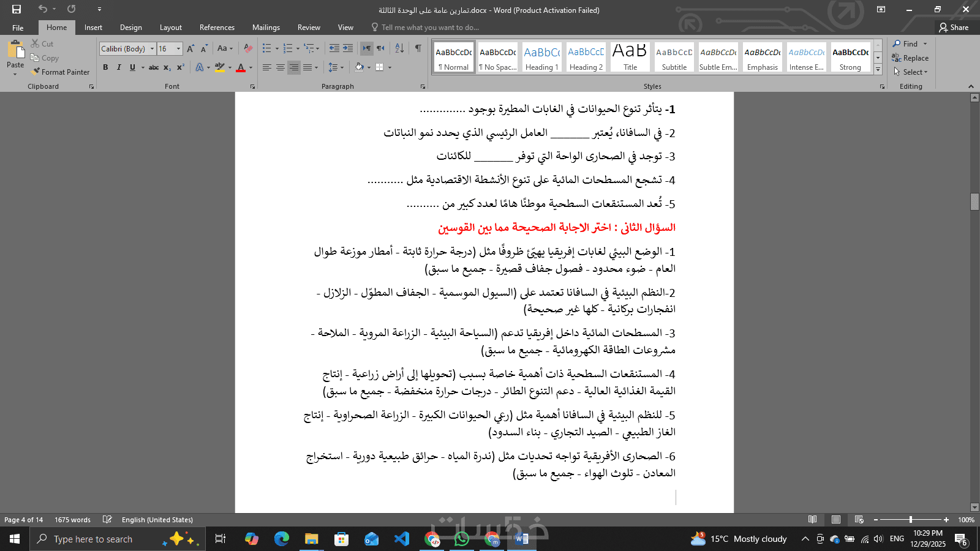
Task: Switch to the Design tab
Action: pos(131,28)
